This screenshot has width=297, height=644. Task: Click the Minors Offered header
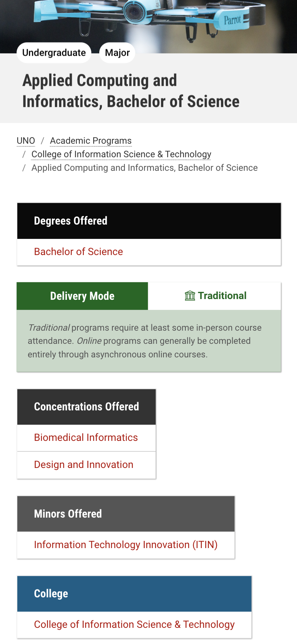(x=68, y=514)
